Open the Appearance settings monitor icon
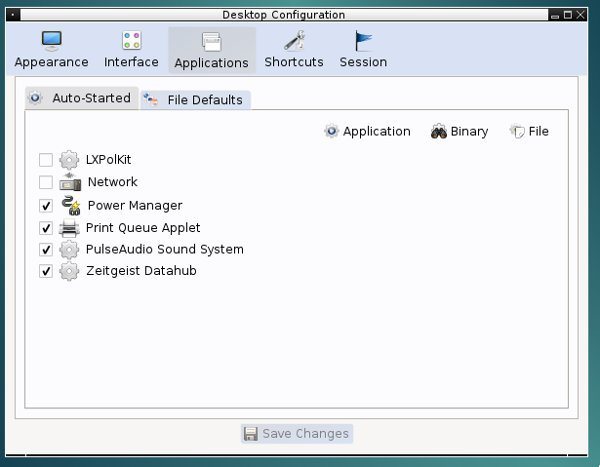 click(x=51, y=41)
